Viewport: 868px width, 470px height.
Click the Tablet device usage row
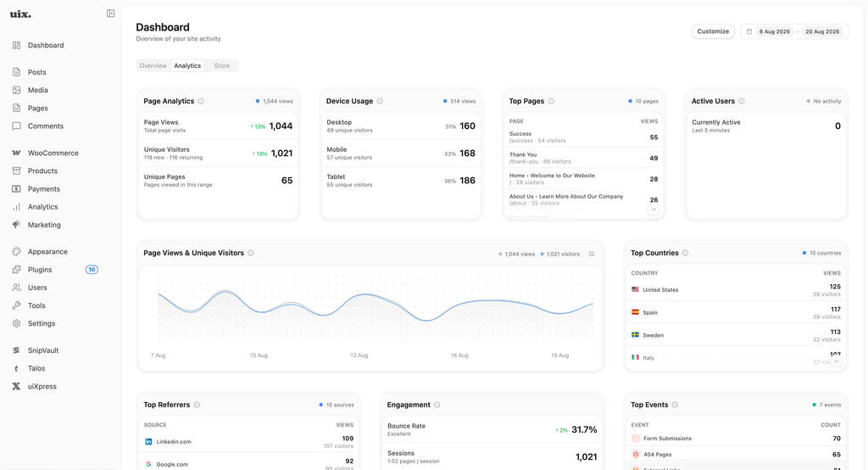pos(401,180)
